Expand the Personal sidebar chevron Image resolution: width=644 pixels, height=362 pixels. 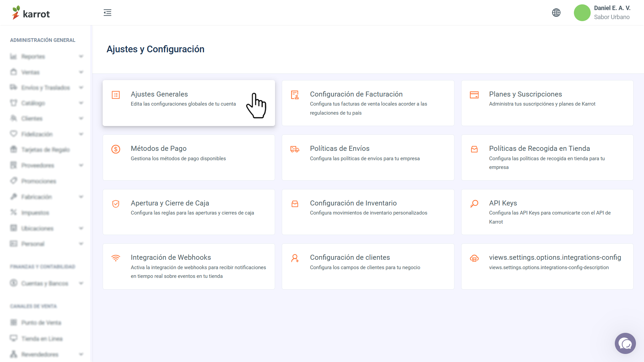[81, 244]
